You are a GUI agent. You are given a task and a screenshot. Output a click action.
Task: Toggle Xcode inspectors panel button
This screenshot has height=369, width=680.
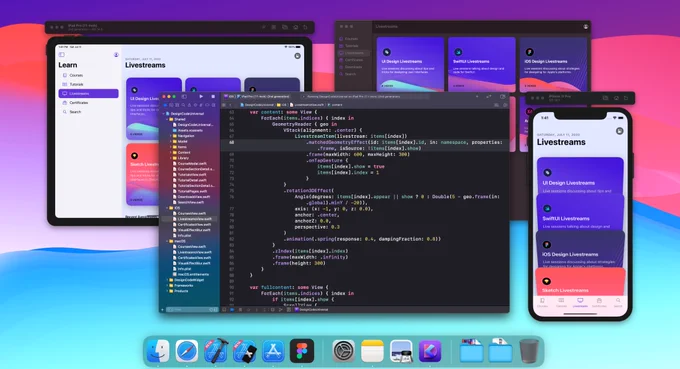pos(503,96)
